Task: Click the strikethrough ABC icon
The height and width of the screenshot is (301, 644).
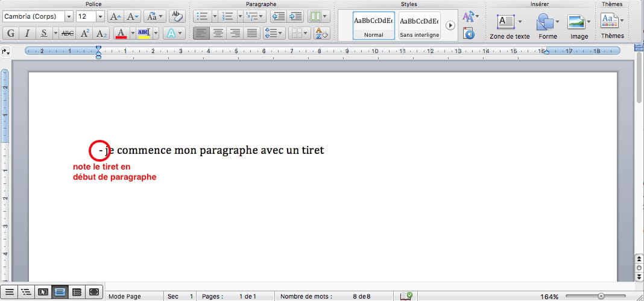Action: (x=68, y=33)
